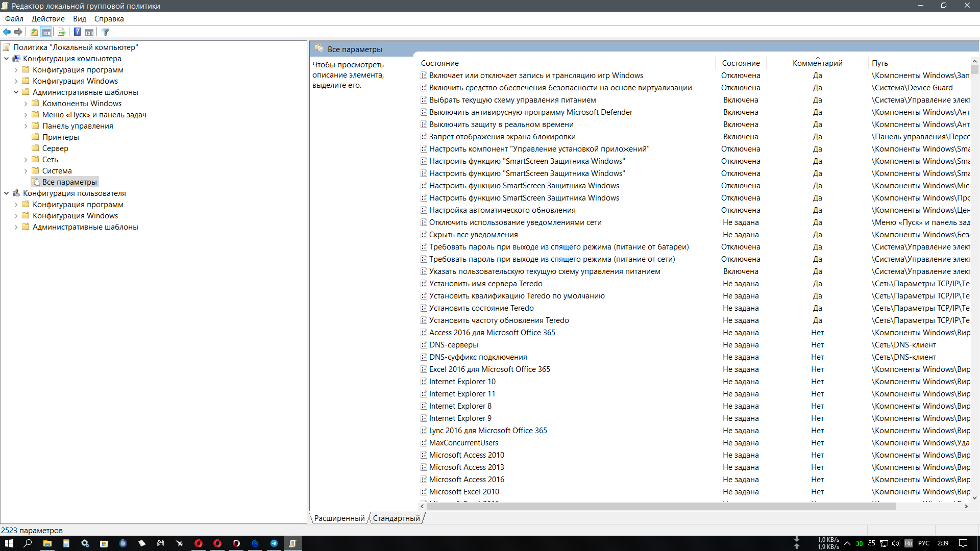
Task: Expand Система tree node
Action: pyautogui.click(x=26, y=171)
